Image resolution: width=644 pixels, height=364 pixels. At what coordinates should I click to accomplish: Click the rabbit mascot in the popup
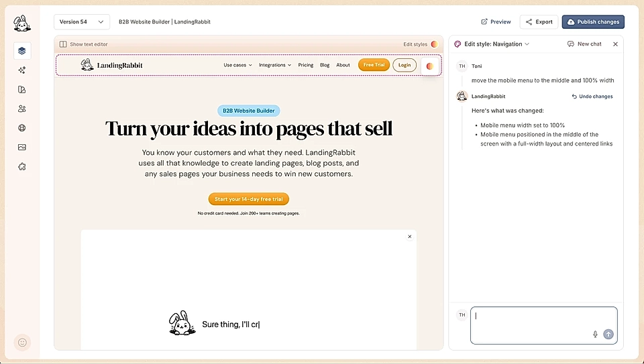pos(182,323)
